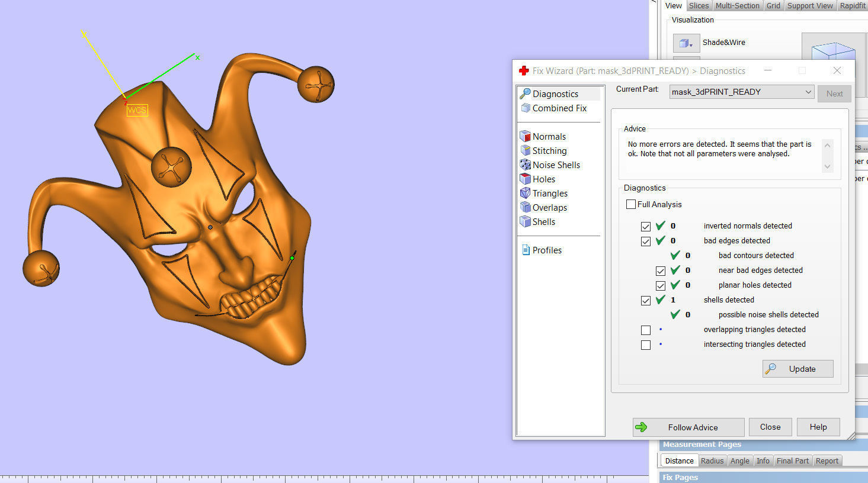Switch to the Multi-Section tab
Viewport: 868px width, 483px height.
(x=737, y=5)
